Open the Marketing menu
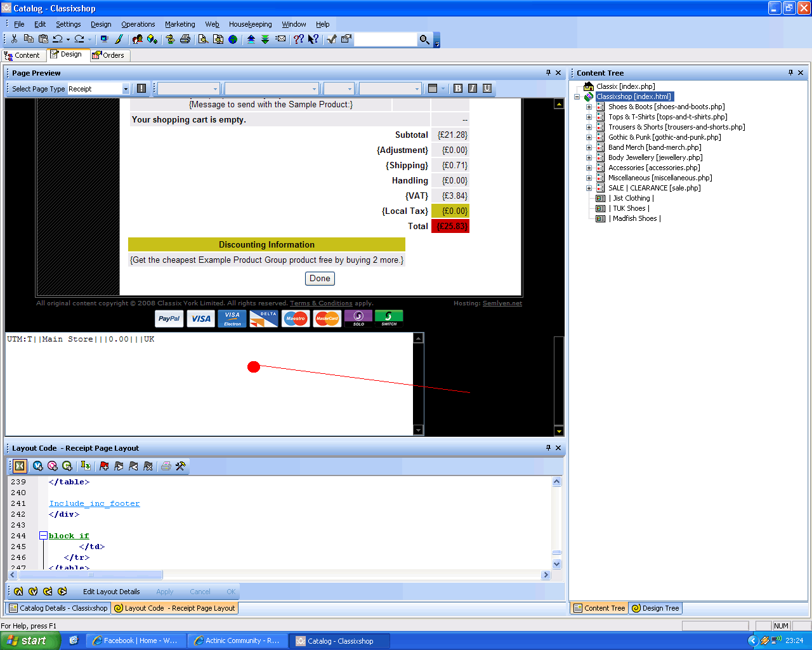 (x=180, y=24)
